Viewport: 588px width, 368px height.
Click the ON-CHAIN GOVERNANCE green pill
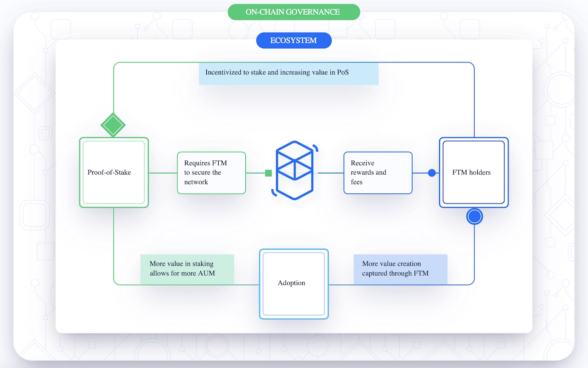(294, 12)
